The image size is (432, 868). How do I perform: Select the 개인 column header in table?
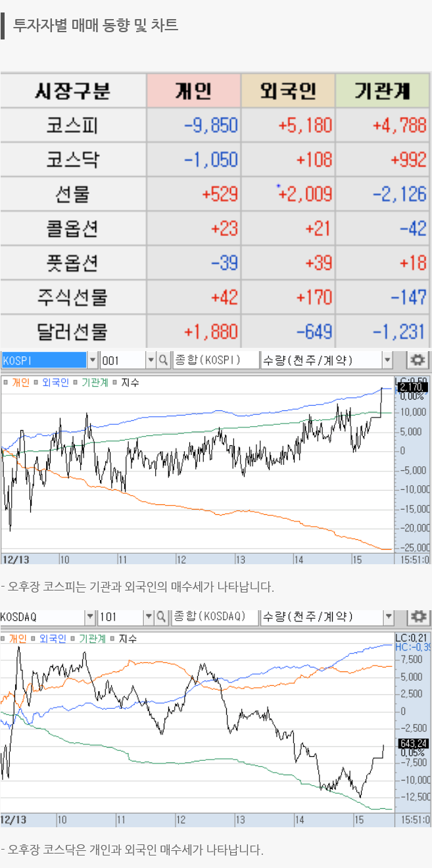193,91
